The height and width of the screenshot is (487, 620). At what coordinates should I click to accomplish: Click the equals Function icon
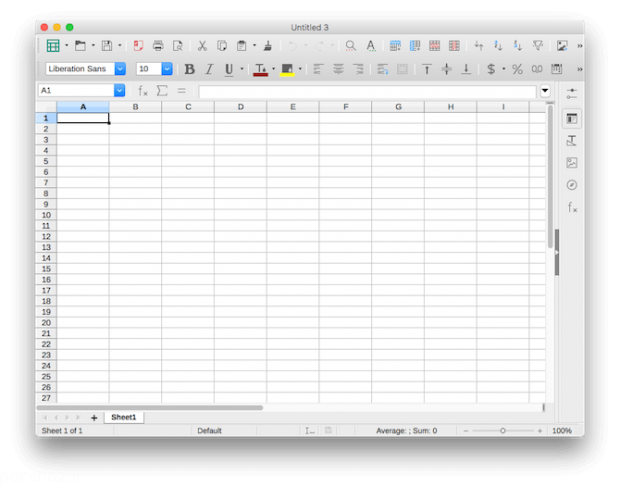tap(181, 91)
